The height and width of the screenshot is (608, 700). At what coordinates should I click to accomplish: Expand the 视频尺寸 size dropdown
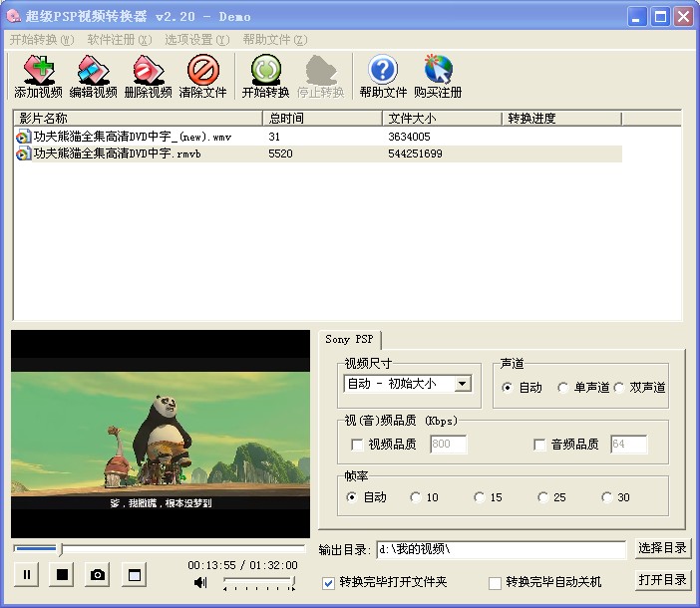(463, 384)
